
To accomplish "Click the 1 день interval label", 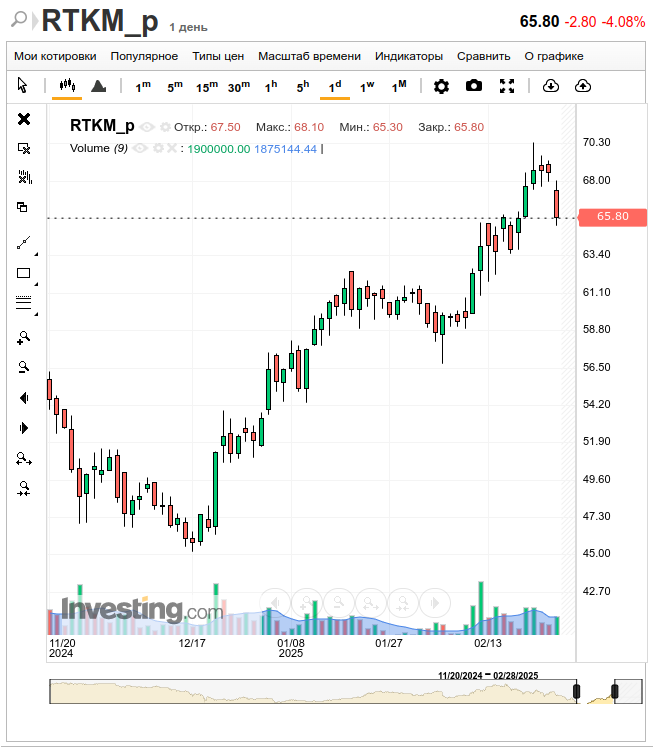I will (188, 27).
